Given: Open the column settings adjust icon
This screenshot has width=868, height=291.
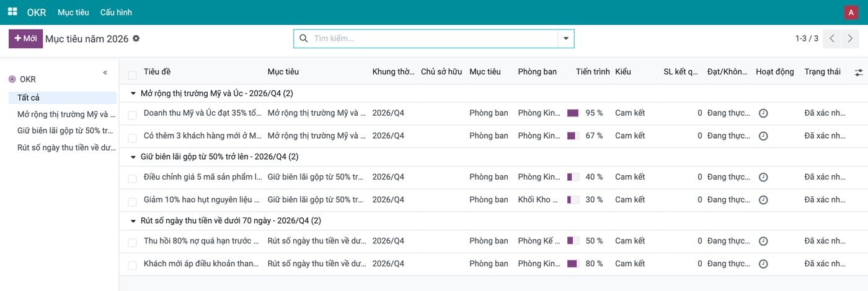Looking at the screenshot, I should [x=858, y=72].
